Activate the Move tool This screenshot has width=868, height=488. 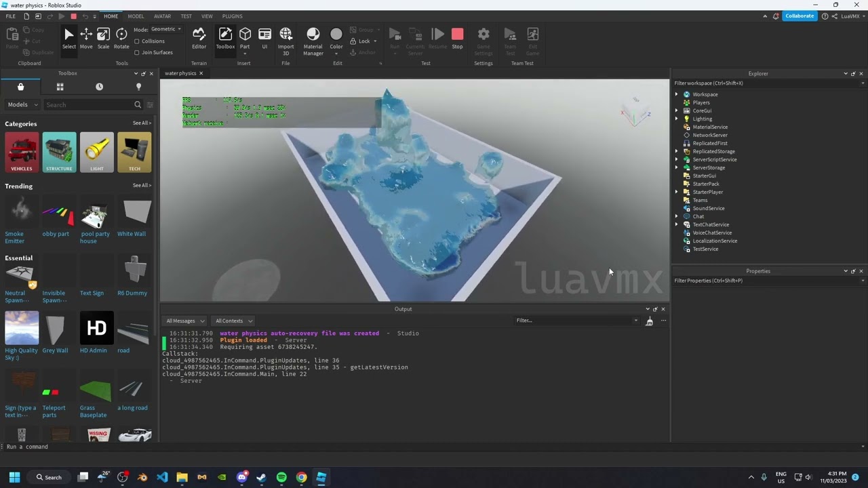(x=86, y=39)
